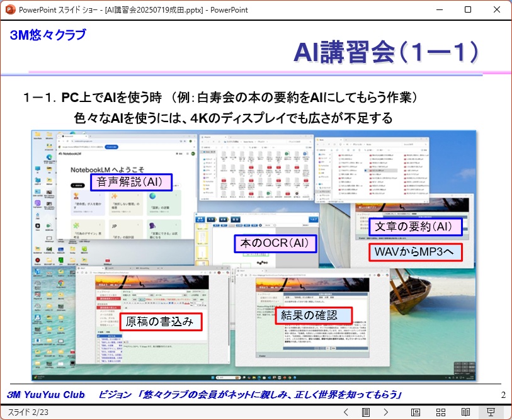Click the 3M悠々クラブ header text
This screenshot has width=512, height=420.
tap(47, 35)
